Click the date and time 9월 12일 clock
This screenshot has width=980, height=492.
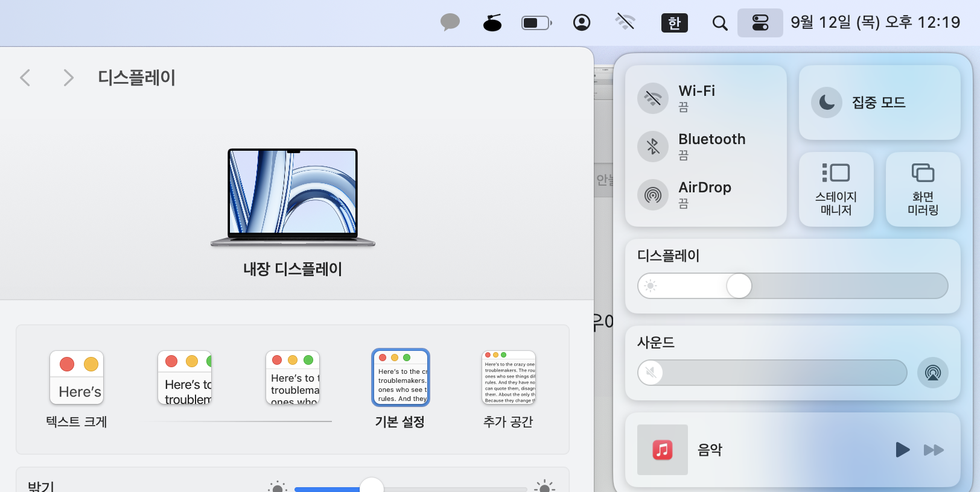(x=875, y=22)
